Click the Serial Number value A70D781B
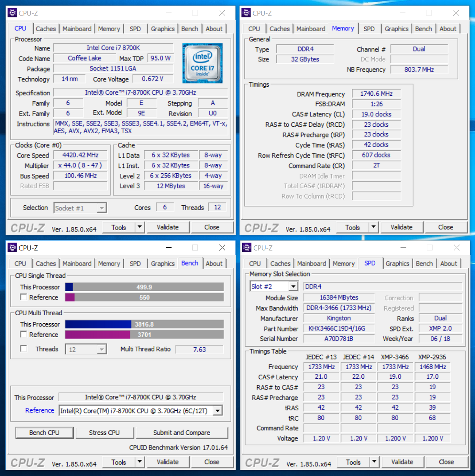Image resolution: width=475 pixels, height=476 pixels. coord(339,339)
